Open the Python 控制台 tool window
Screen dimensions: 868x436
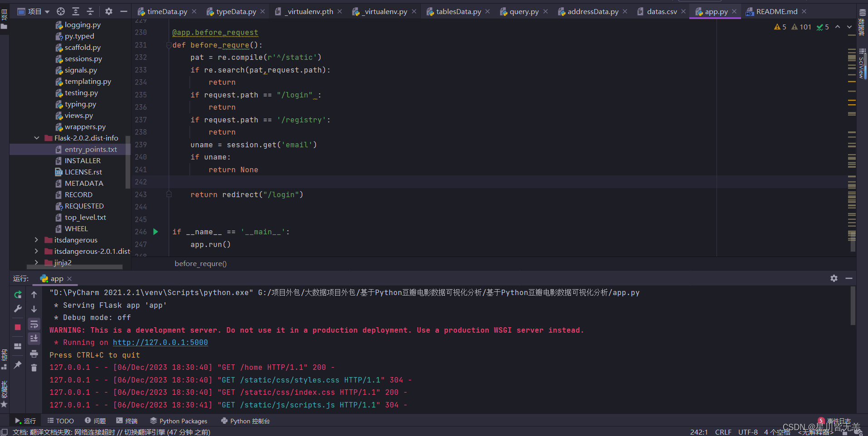[245, 421]
